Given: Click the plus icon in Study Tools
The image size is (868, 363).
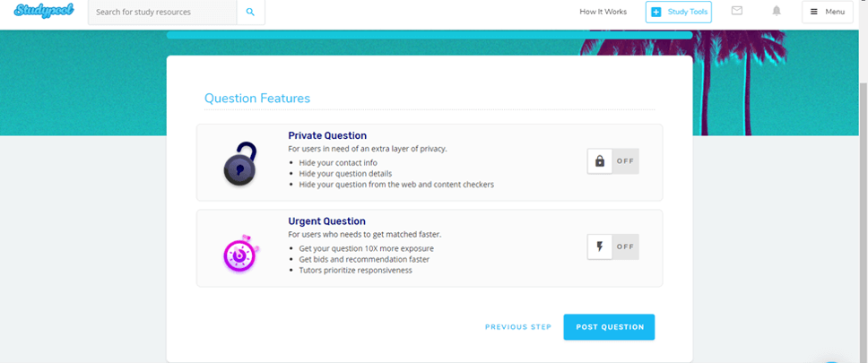Looking at the screenshot, I should (655, 12).
